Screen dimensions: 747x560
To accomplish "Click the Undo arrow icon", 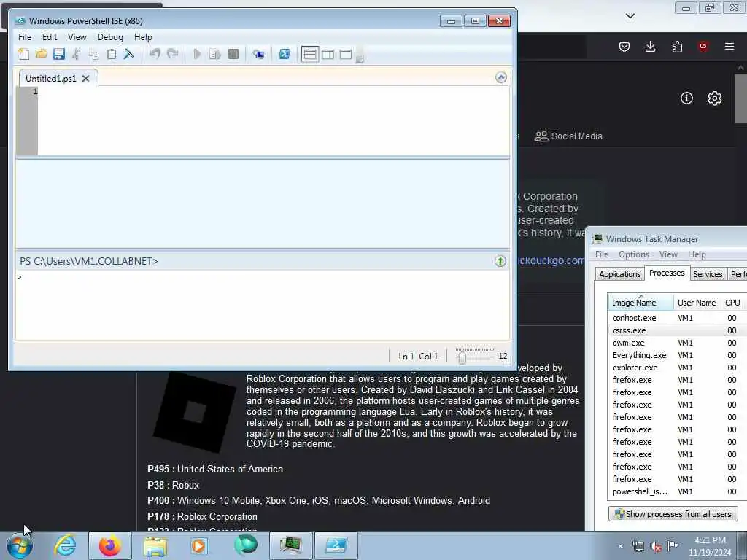I will pyautogui.click(x=155, y=54).
